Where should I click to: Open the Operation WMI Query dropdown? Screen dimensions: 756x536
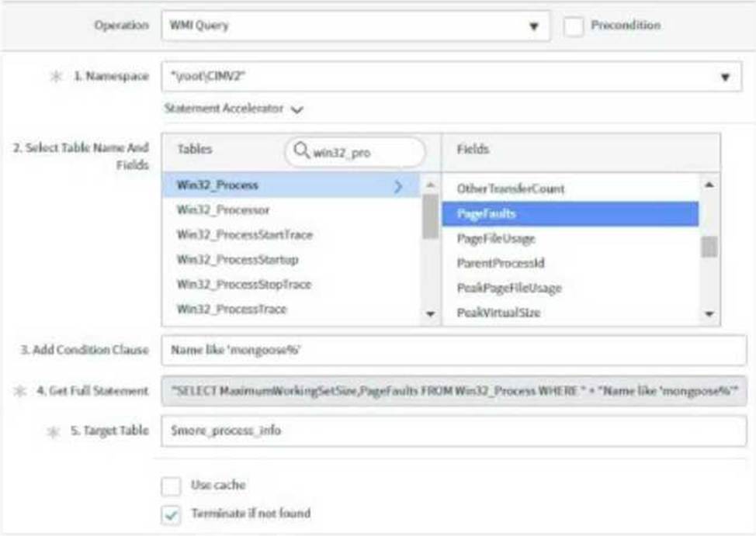point(355,26)
